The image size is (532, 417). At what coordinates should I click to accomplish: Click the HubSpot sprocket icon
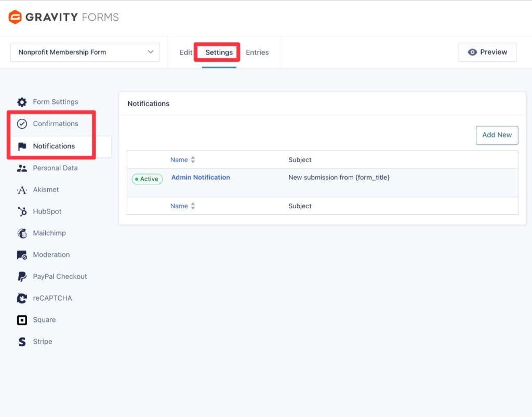22,211
